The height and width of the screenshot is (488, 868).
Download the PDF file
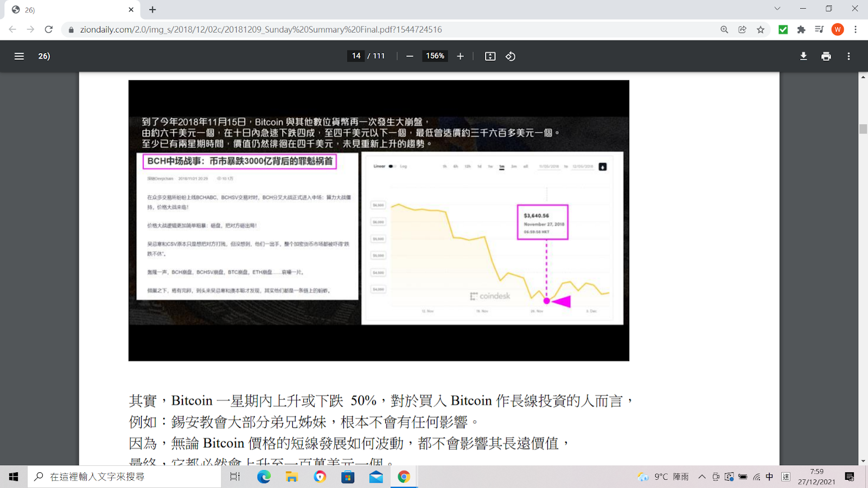pyautogui.click(x=803, y=56)
